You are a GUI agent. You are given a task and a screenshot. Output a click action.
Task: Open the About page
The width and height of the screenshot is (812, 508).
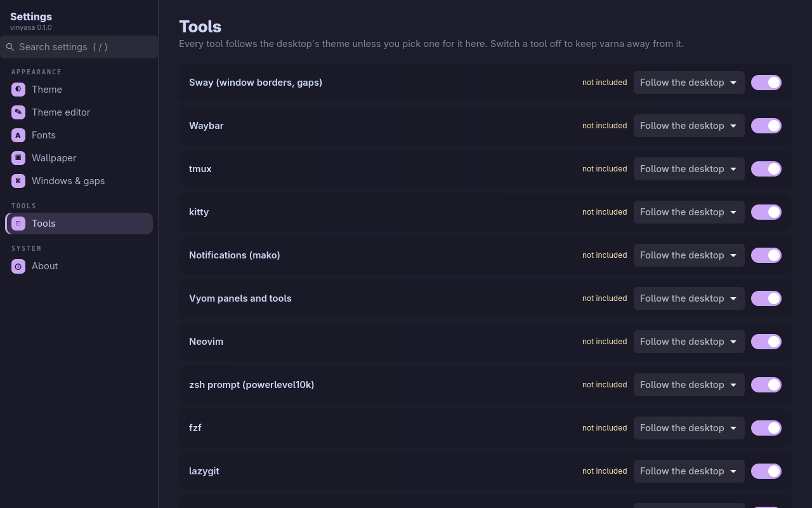(79, 266)
